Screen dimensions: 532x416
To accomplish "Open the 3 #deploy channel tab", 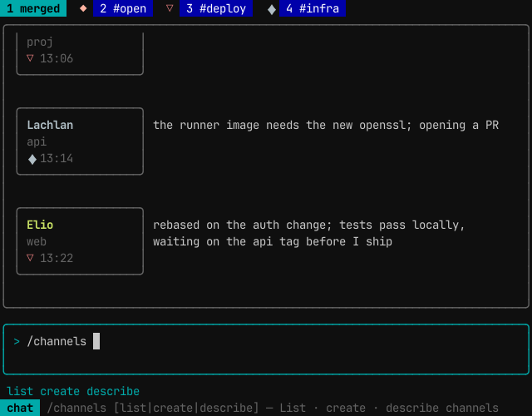I will coord(216,8).
